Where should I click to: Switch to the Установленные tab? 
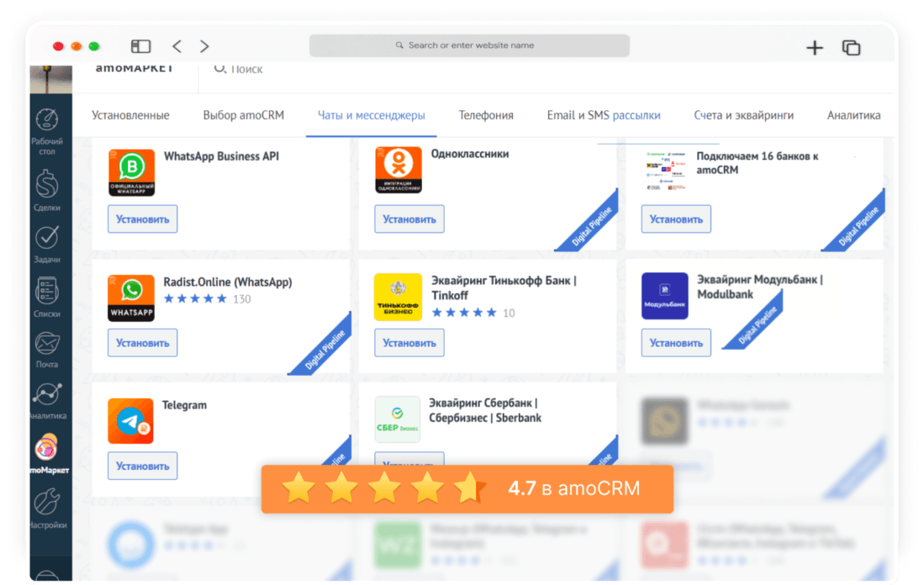130,115
